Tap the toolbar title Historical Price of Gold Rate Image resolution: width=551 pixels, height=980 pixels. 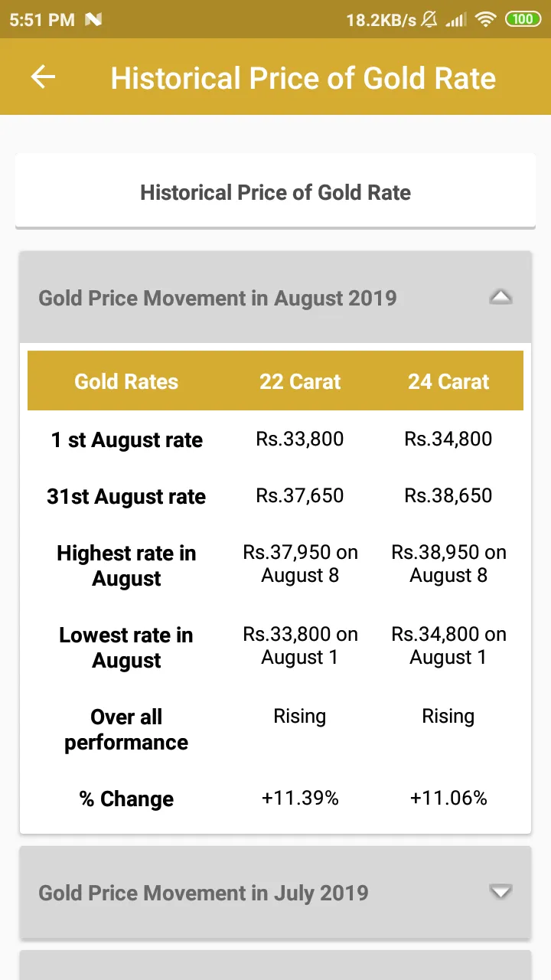[x=303, y=78]
